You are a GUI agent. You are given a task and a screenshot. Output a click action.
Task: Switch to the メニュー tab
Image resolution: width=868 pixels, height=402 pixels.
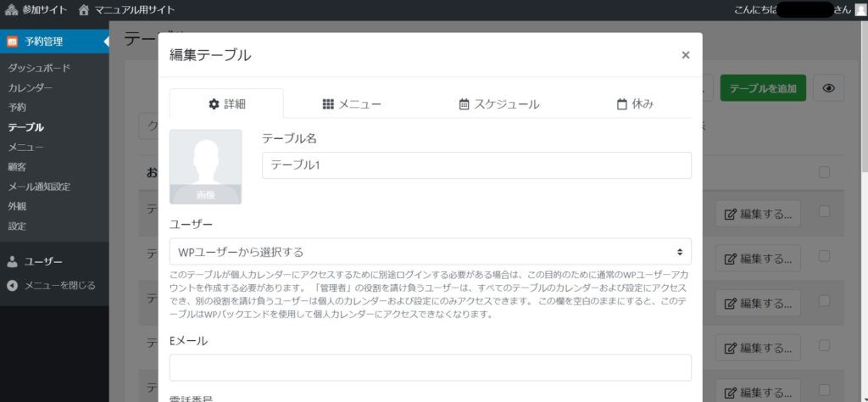[352, 104]
